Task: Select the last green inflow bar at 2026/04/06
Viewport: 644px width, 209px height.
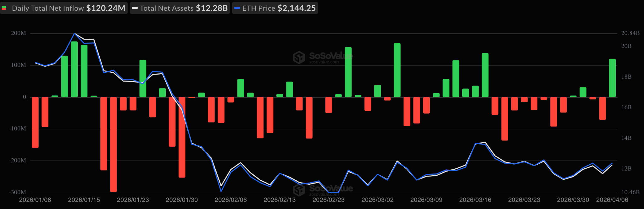Action: [612, 78]
